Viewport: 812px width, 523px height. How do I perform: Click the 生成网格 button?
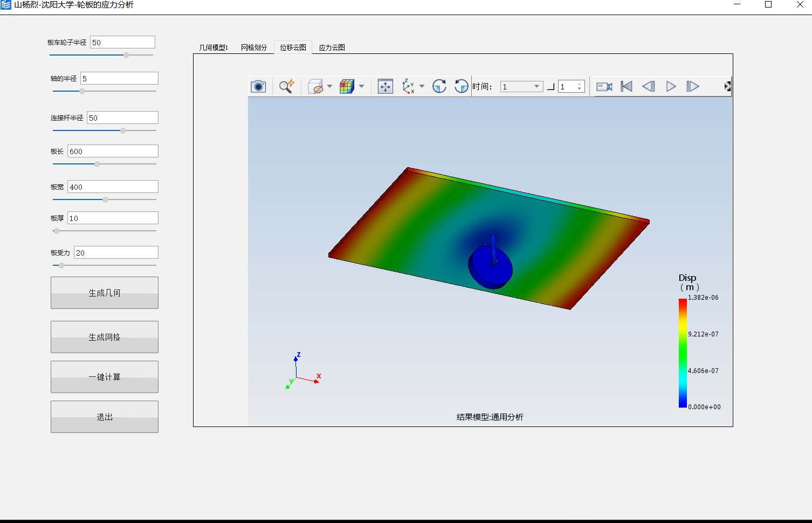point(105,337)
